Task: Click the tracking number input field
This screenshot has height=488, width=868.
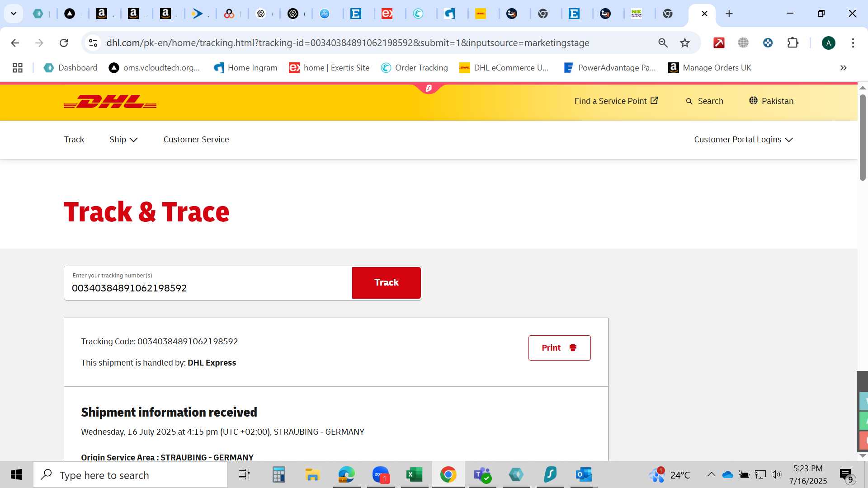Action: (208, 283)
